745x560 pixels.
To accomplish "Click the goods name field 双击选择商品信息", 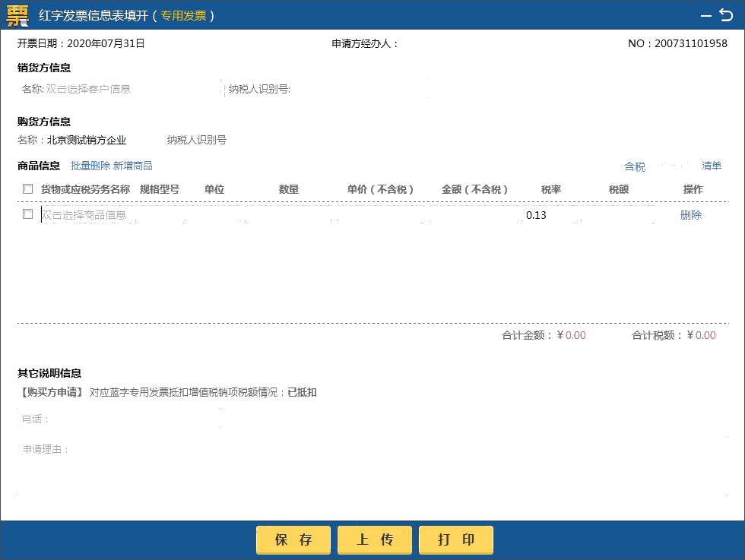I will coord(88,215).
